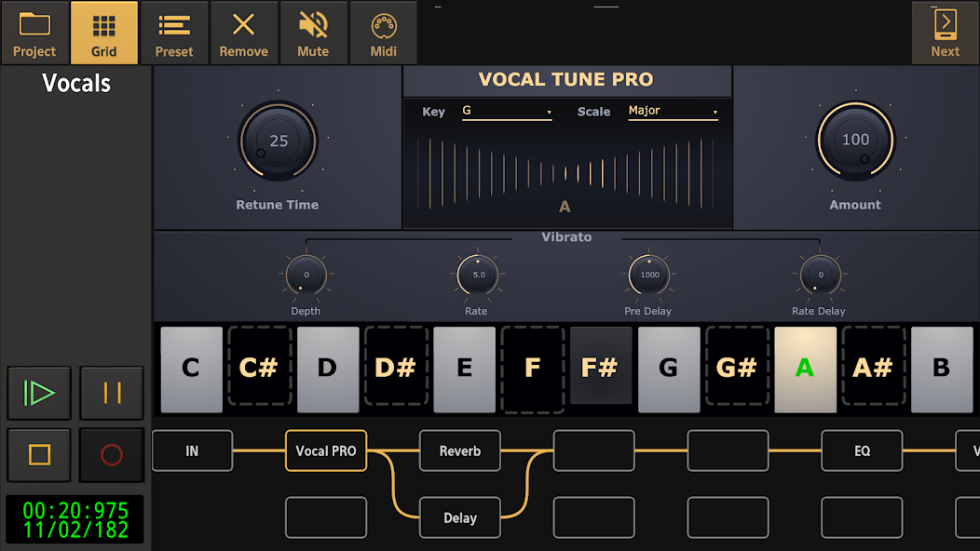Image resolution: width=980 pixels, height=551 pixels.
Task: Open the Delay effect settings
Action: tap(459, 517)
